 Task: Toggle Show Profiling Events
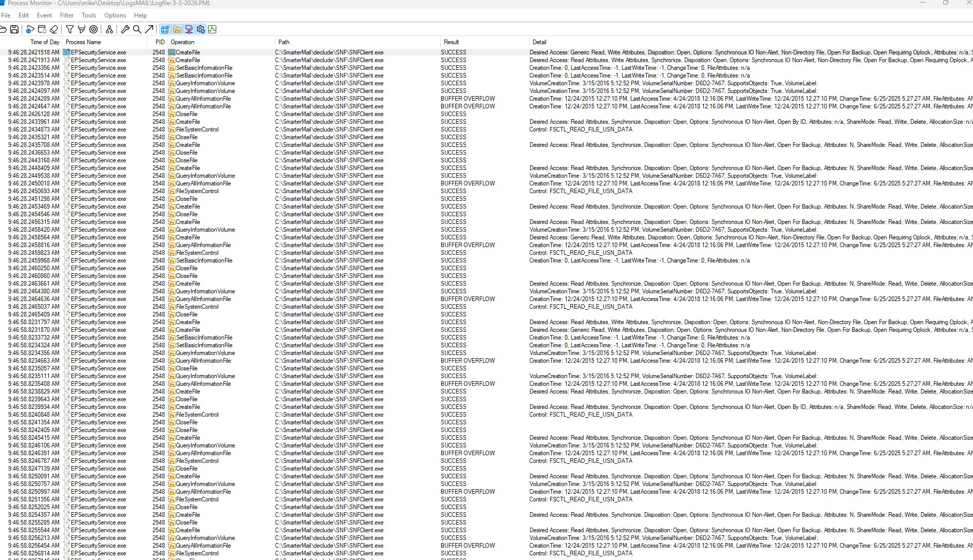click(212, 29)
